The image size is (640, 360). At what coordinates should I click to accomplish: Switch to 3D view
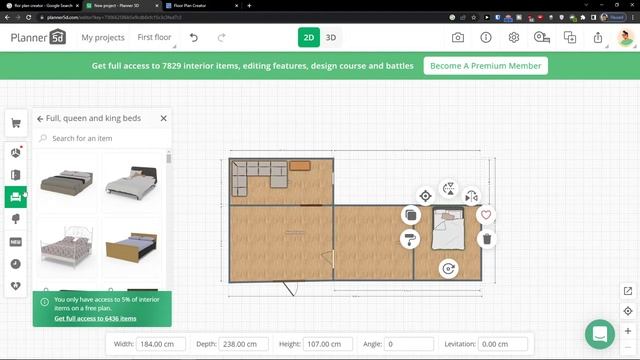[331, 38]
